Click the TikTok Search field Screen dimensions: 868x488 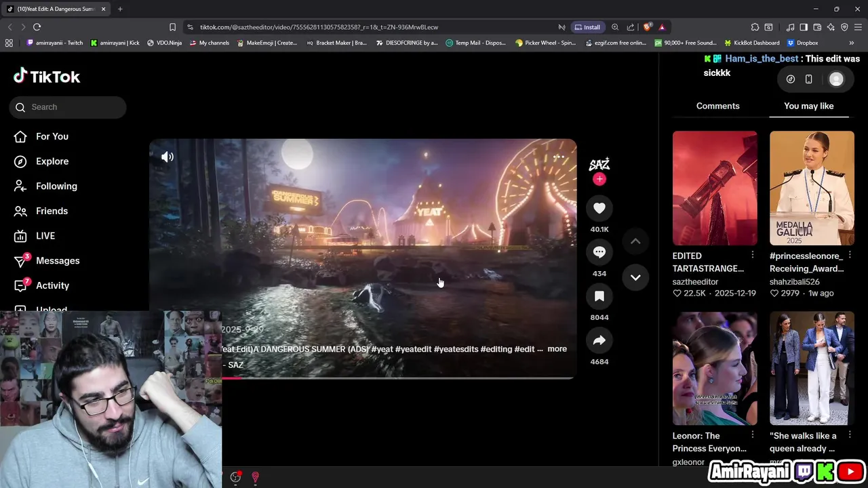coord(68,107)
